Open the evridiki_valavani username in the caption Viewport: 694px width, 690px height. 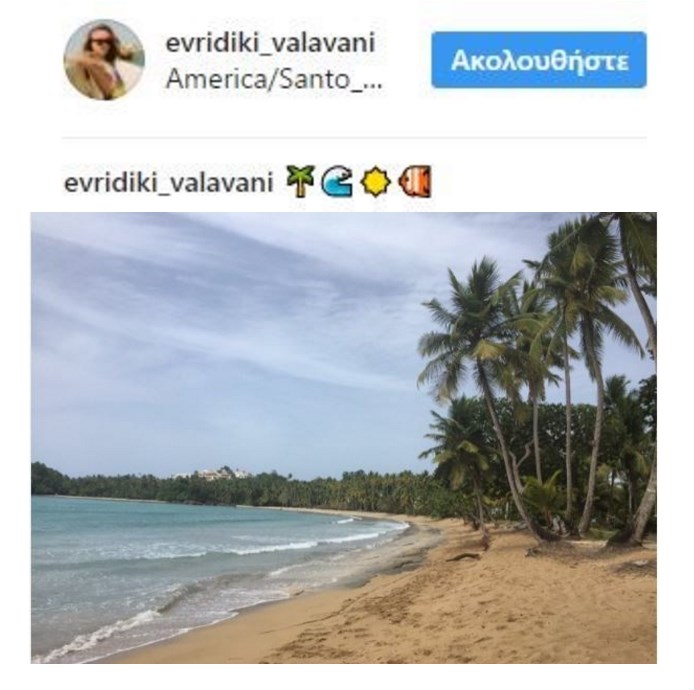(x=169, y=182)
